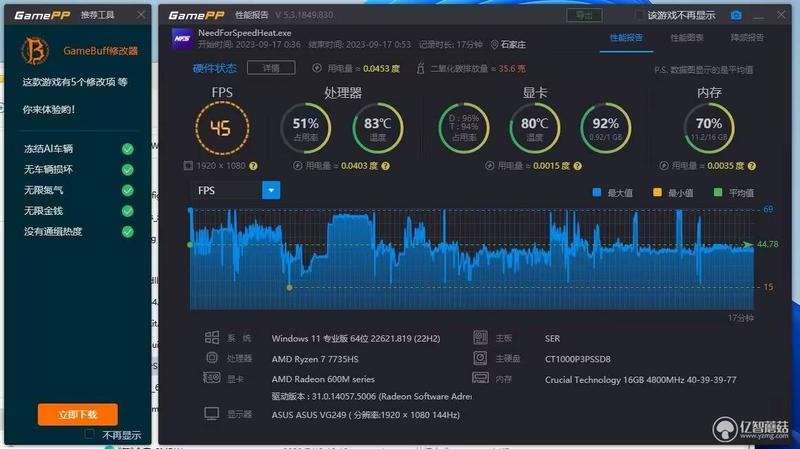Image resolution: width=800 pixels, height=449 pixels.
Task: Click the blue 最大值 legend swatch
Action: point(596,192)
